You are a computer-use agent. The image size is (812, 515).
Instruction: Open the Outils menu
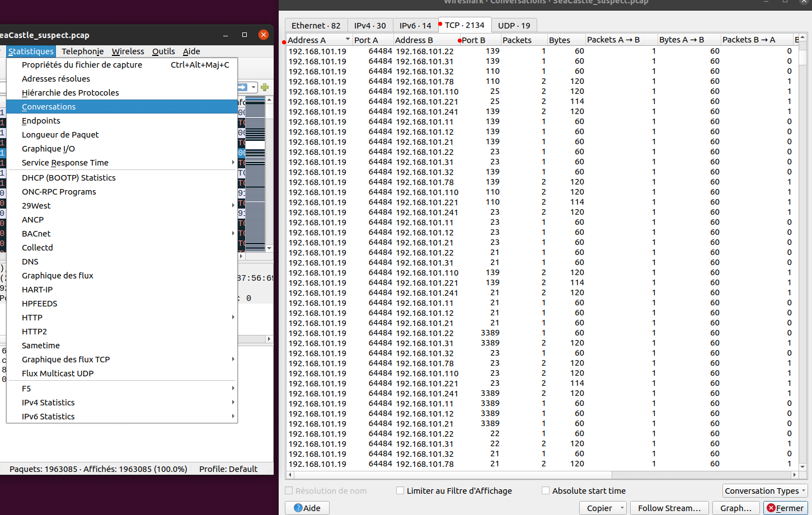163,51
